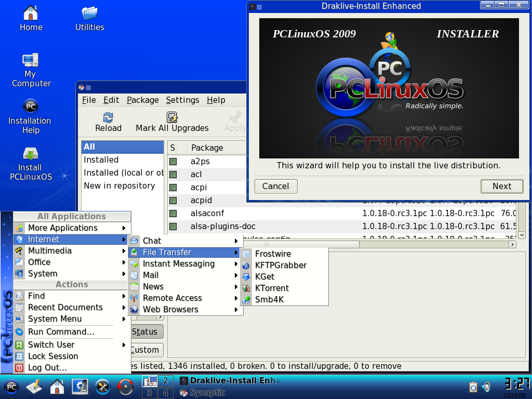
Task: Launch KTorrent from the submenu
Action: click(x=284, y=288)
